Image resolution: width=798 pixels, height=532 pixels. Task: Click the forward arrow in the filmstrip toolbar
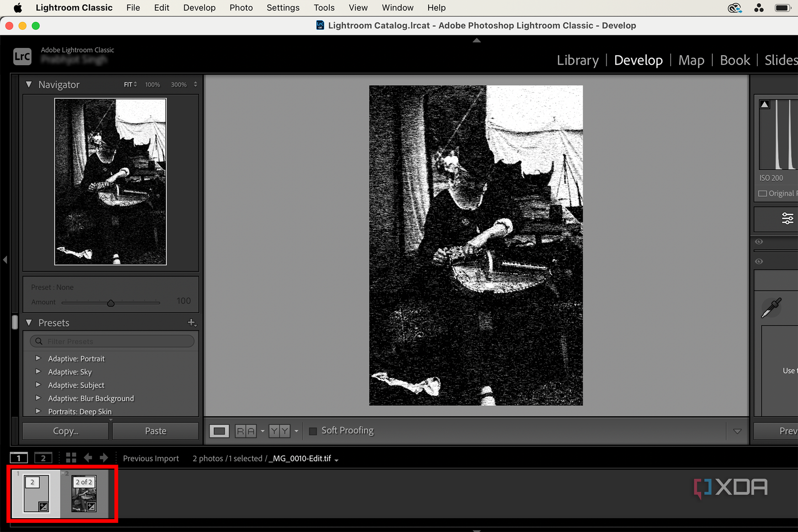[x=103, y=458]
